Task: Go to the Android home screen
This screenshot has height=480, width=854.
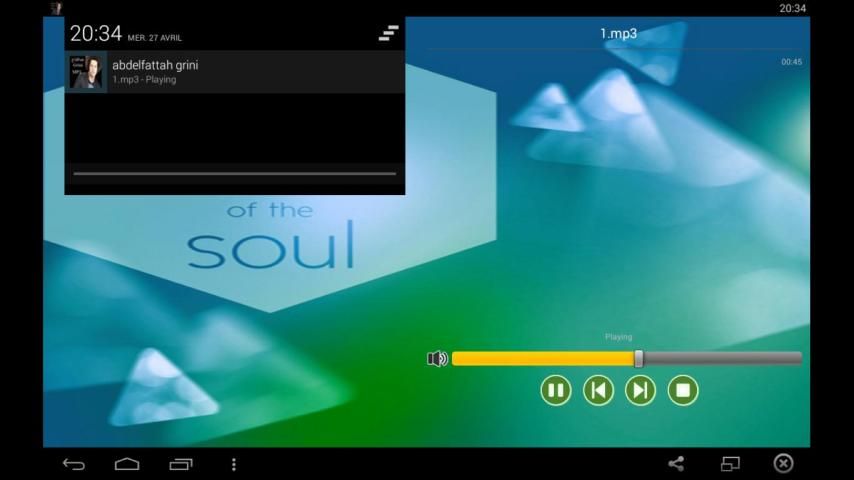Action: pos(127,464)
